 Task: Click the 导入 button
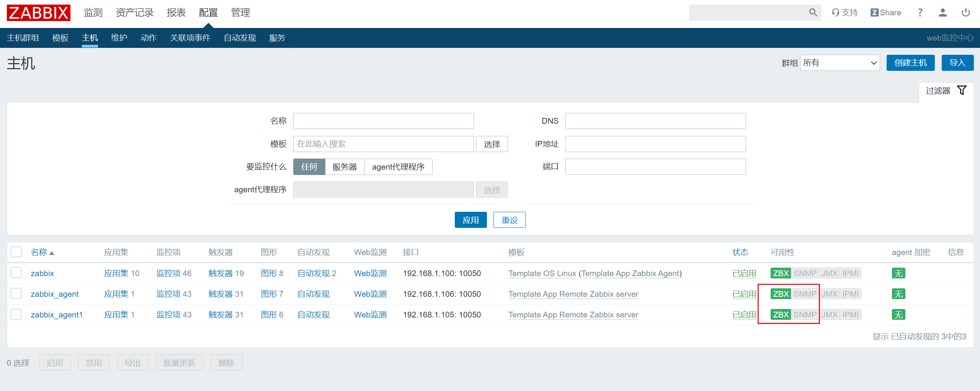[x=957, y=63]
